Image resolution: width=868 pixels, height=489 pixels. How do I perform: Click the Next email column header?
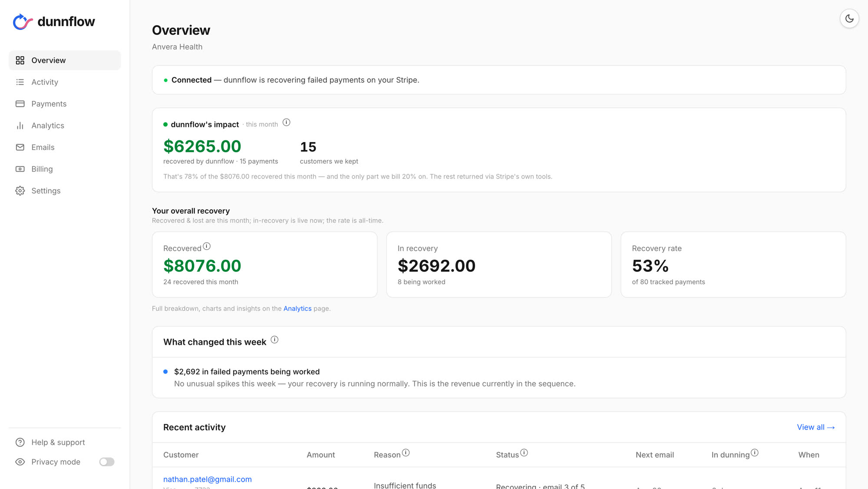point(655,455)
